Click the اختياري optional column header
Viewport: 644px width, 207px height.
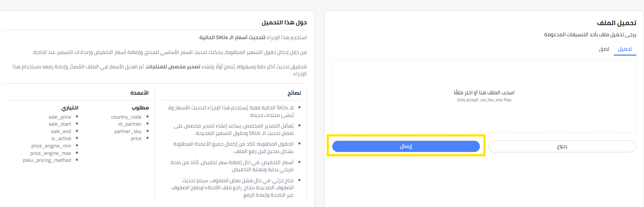pyautogui.click(x=70, y=108)
